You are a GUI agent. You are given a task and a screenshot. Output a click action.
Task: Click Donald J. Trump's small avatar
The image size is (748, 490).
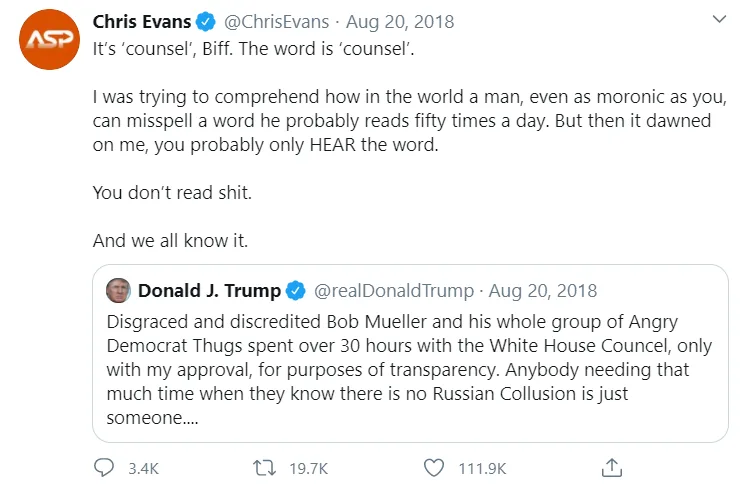[x=118, y=291]
